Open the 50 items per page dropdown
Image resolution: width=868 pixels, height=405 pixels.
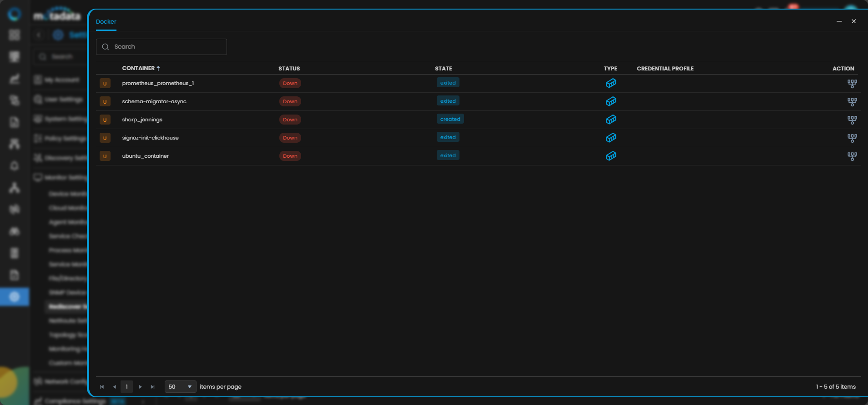click(181, 387)
